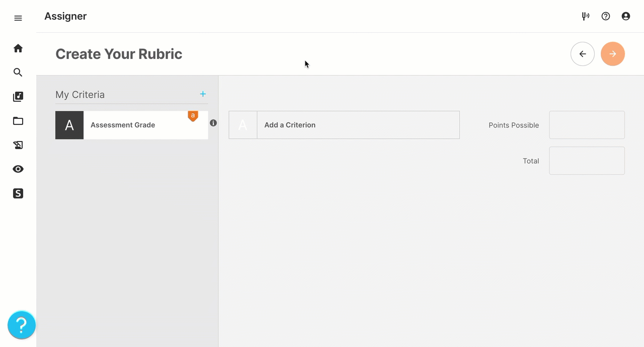Proceed with the orange next arrow
Screen dimensions: 644x347
coord(613,54)
